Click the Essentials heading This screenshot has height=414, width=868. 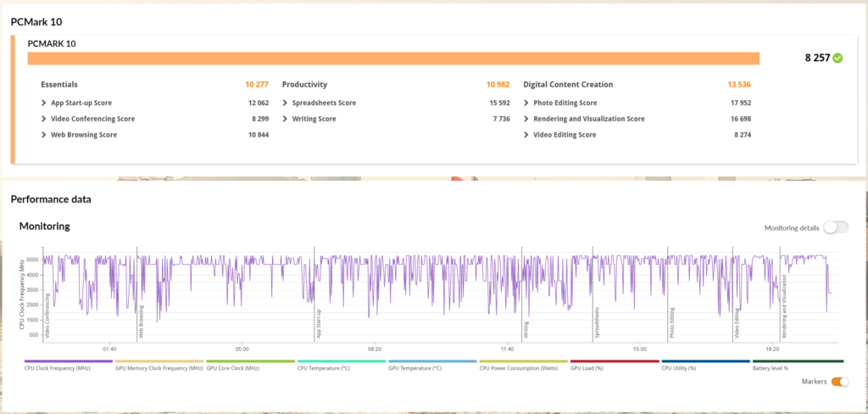point(59,85)
